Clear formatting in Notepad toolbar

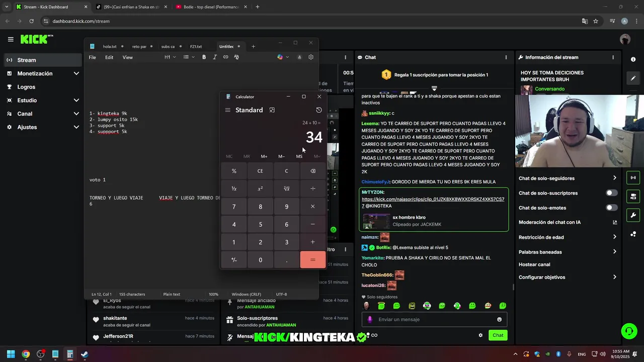pyautogui.click(x=236, y=57)
